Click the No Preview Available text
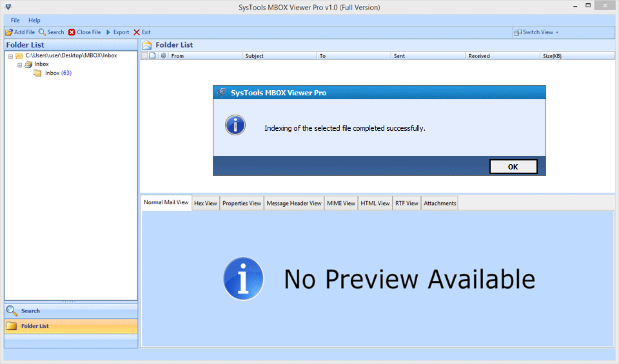 [x=409, y=279]
